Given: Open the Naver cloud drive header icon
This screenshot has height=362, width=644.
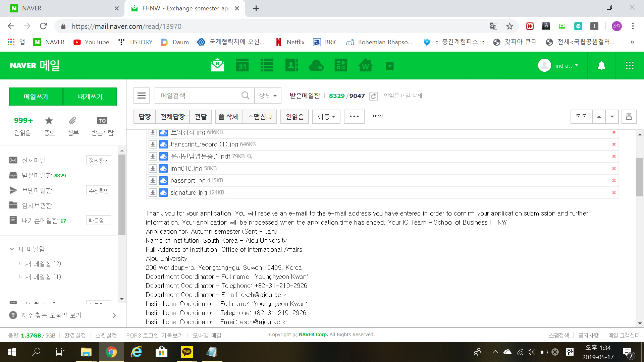Looking at the screenshot, I should (316, 65).
